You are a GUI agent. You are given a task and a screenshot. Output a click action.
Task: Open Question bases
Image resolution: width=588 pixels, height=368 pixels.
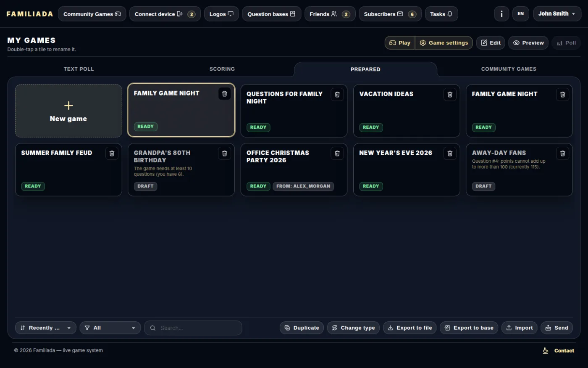[271, 14]
